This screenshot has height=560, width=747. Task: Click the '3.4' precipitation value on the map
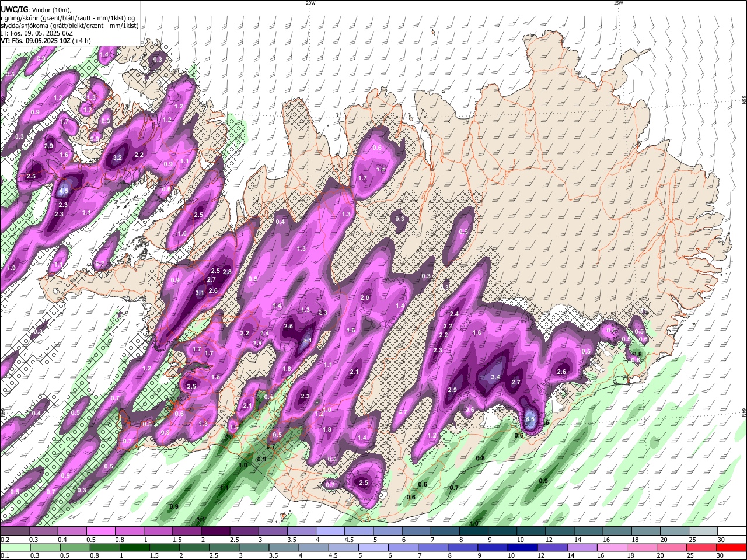pos(495,377)
